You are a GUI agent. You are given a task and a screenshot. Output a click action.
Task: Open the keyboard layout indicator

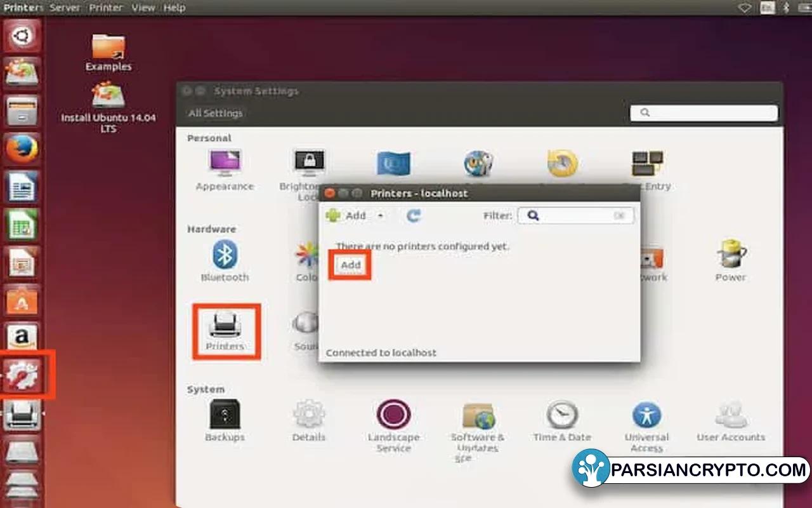point(767,8)
